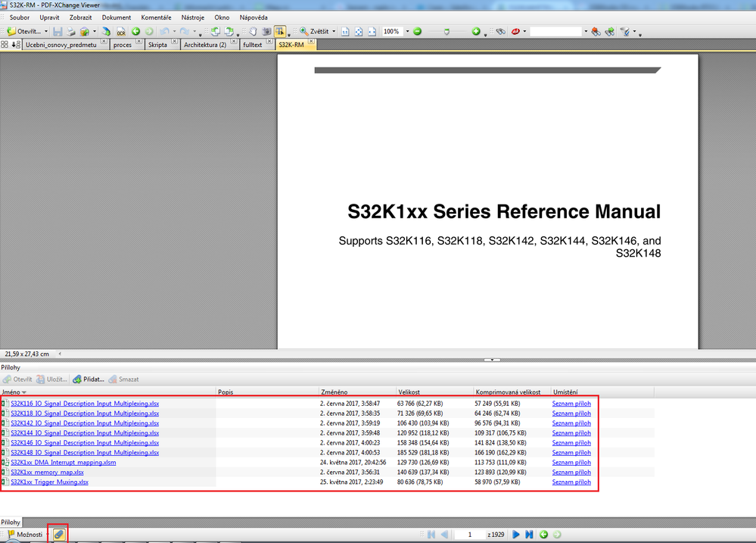Image resolution: width=756 pixels, height=543 pixels.
Task: Go to next page with blue arrow
Action: (516, 535)
